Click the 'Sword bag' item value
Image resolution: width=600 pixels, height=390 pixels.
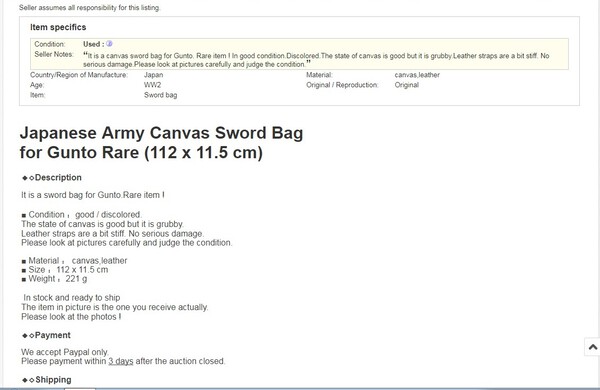coord(160,95)
